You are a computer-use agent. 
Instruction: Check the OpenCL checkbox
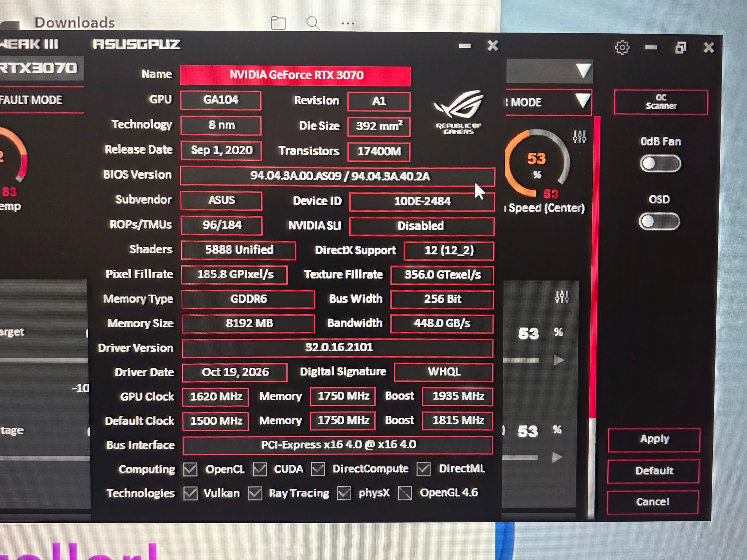click(x=190, y=469)
